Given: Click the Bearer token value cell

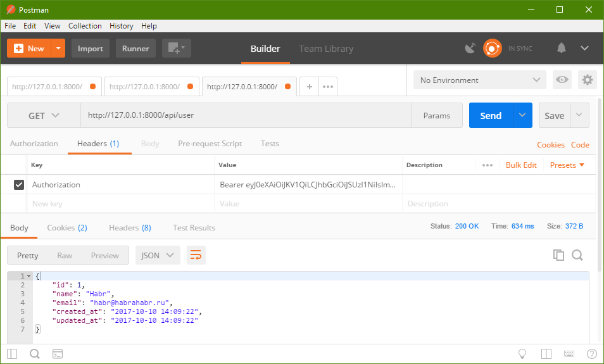Looking at the screenshot, I should click(308, 184).
